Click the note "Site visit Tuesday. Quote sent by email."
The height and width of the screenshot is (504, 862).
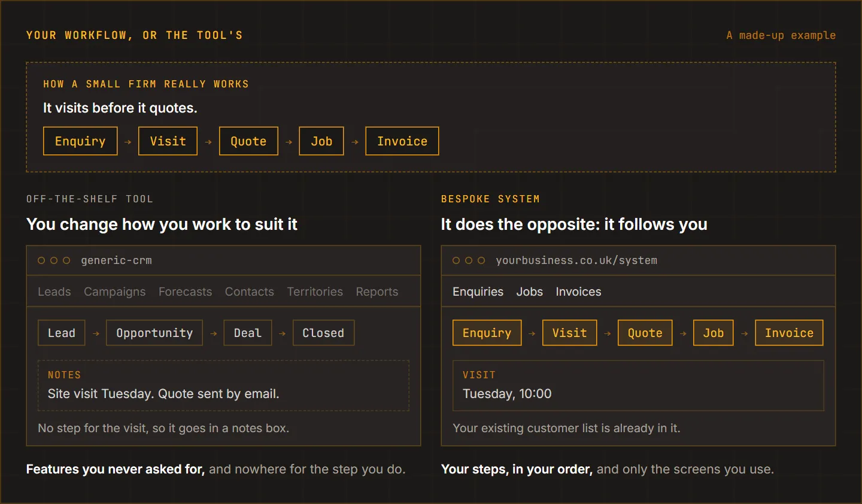click(x=163, y=394)
